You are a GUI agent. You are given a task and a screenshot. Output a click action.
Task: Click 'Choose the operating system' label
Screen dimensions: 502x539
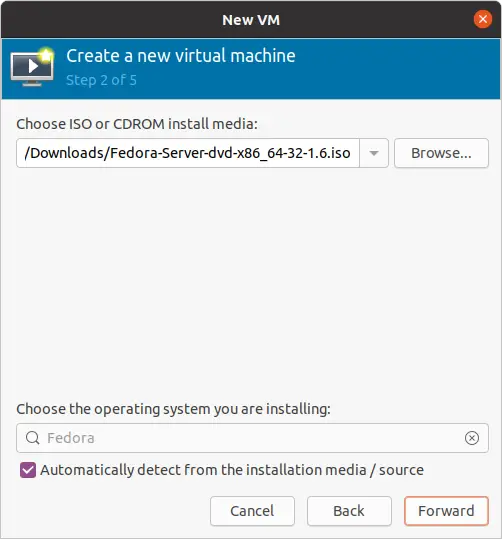[173, 409]
